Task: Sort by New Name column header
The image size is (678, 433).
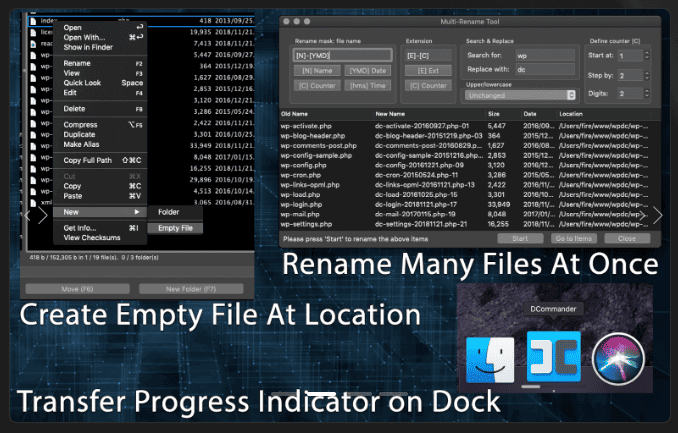Action: pyautogui.click(x=430, y=114)
